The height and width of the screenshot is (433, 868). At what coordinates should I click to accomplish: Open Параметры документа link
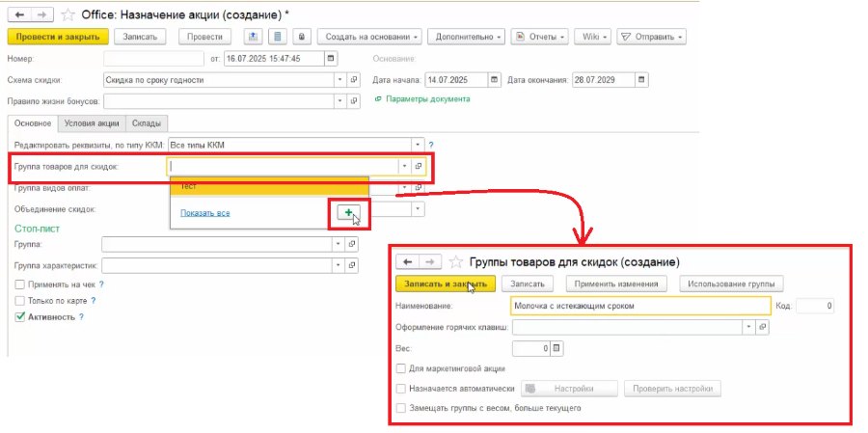point(427,99)
